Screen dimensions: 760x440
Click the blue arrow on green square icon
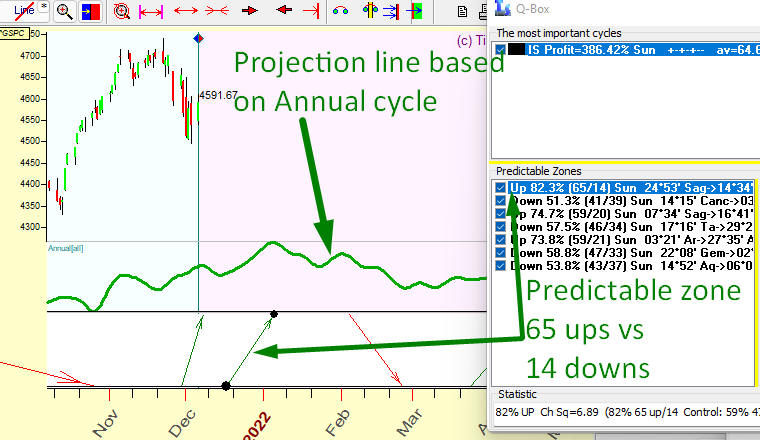point(414,11)
